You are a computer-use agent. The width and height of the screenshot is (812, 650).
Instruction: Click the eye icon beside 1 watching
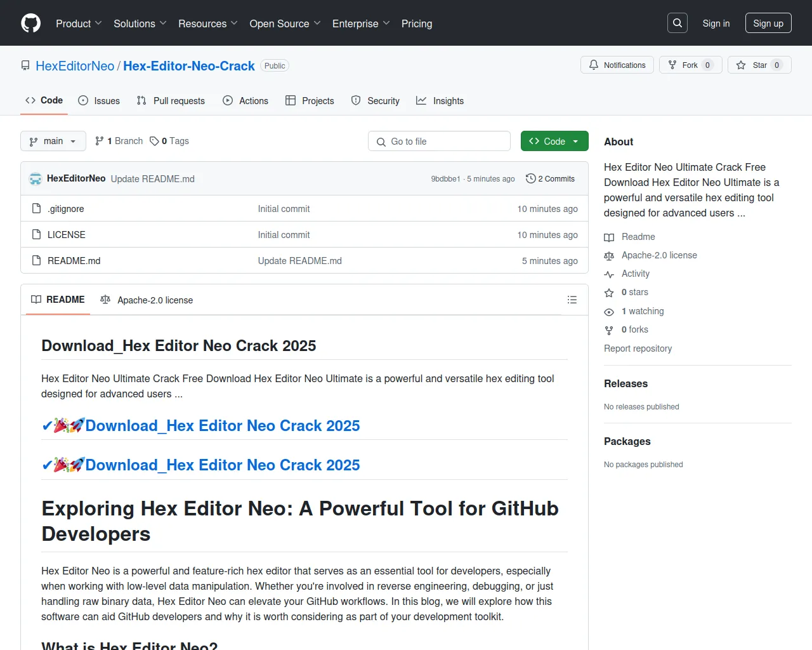609,311
